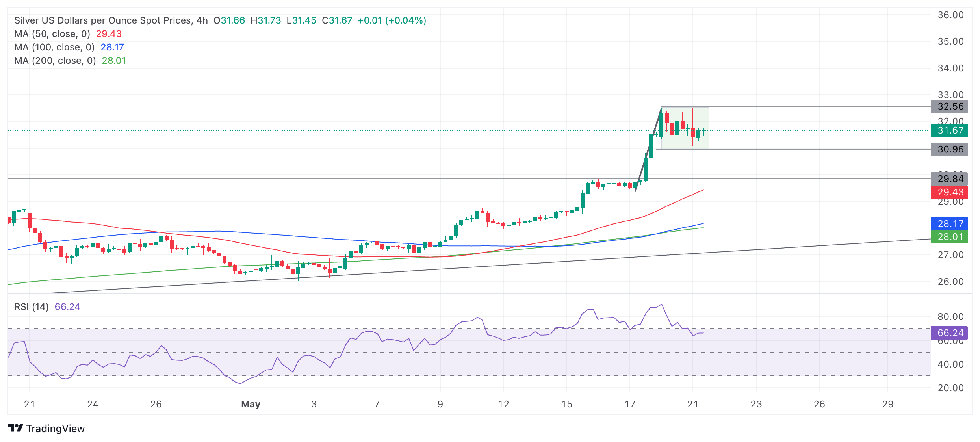Viewport: 980px width, 442px height.
Task: Click the 26.00 price axis label
Action: [950, 282]
